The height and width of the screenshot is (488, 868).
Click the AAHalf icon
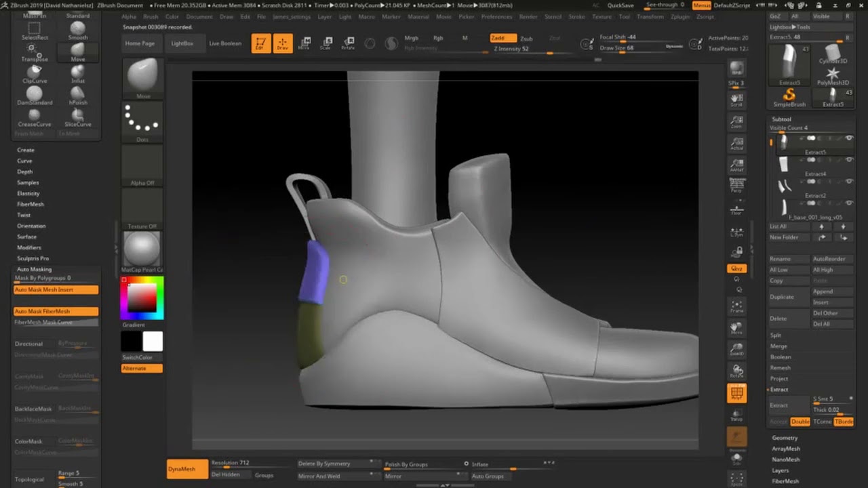(x=736, y=165)
